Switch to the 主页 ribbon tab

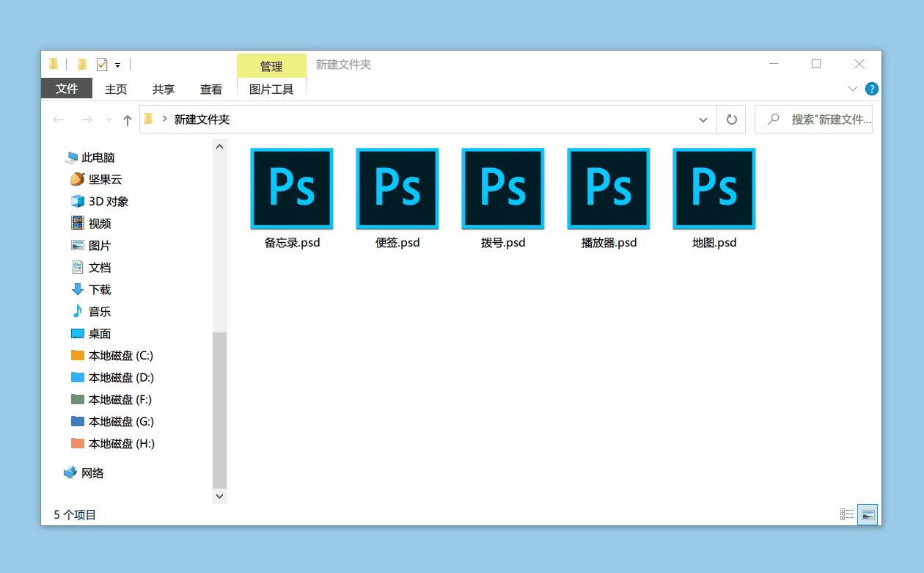116,89
